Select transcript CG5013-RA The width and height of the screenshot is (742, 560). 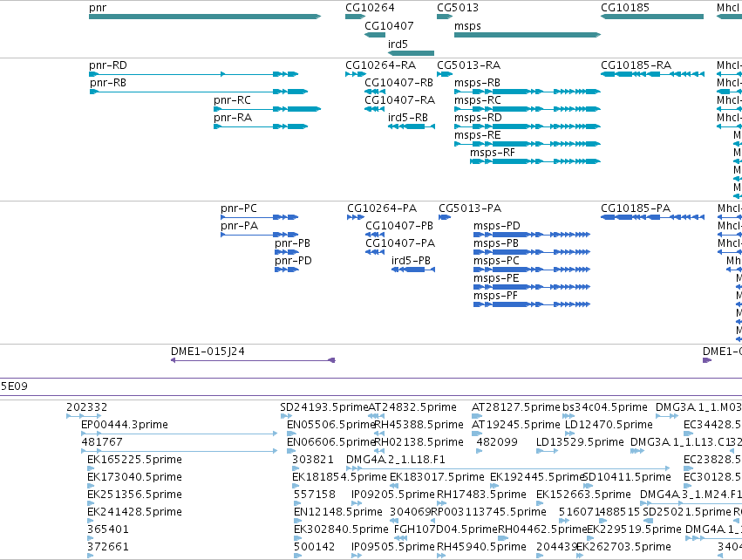tap(445, 74)
